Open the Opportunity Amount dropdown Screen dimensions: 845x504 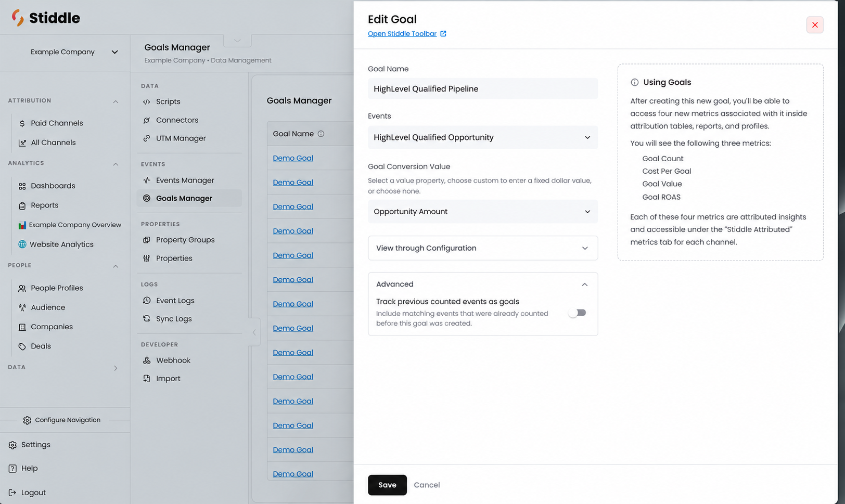point(483,212)
